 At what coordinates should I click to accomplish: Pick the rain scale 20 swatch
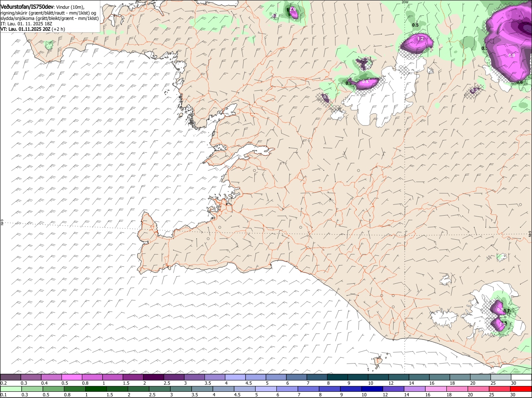point(478,389)
